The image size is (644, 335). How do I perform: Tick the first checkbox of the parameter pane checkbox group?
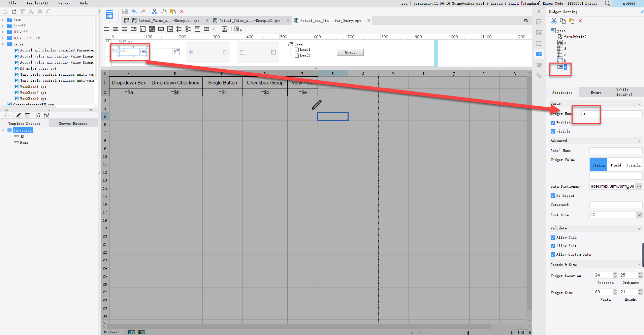click(x=242, y=52)
